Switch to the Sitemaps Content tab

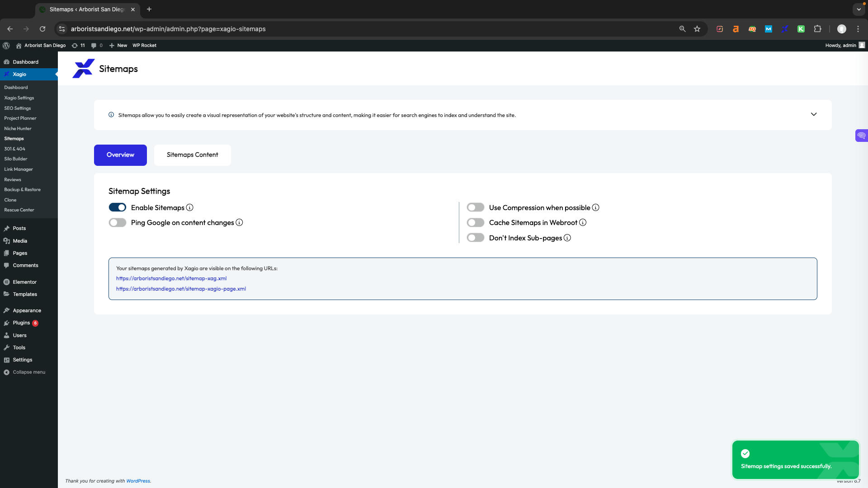pyautogui.click(x=193, y=155)
